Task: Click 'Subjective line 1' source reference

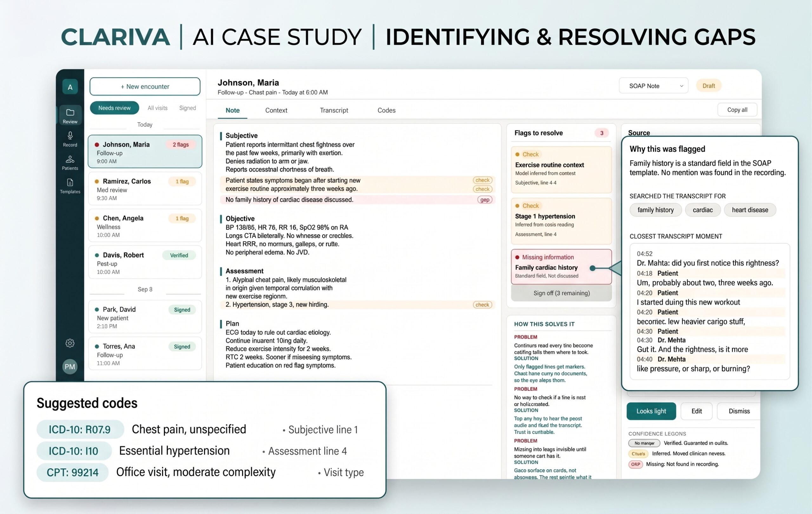Action: 323,430
